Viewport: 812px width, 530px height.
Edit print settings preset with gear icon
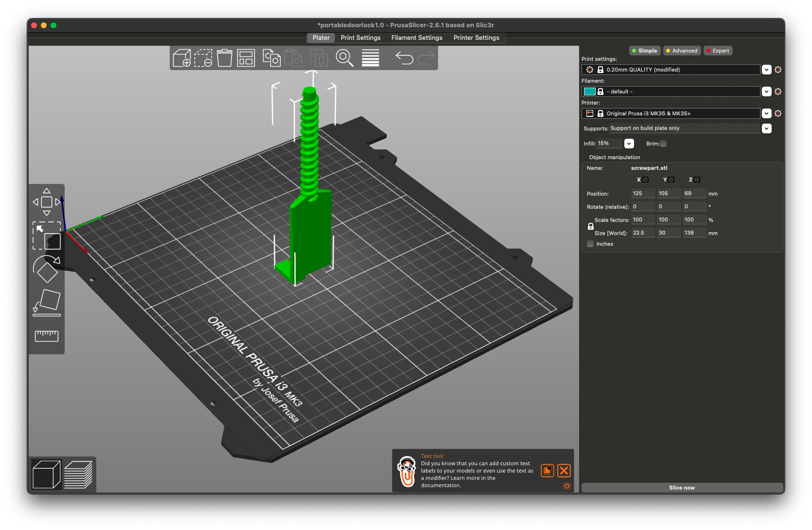coord(778,70)
